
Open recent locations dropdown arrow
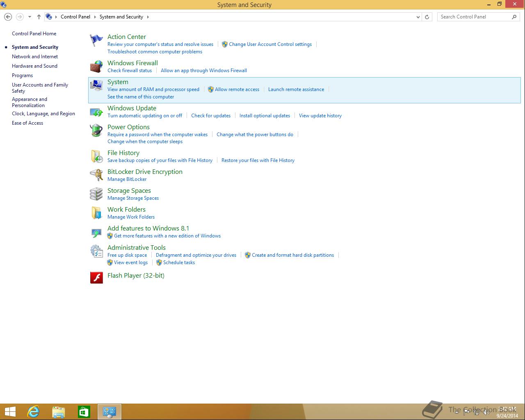[30, 17]
